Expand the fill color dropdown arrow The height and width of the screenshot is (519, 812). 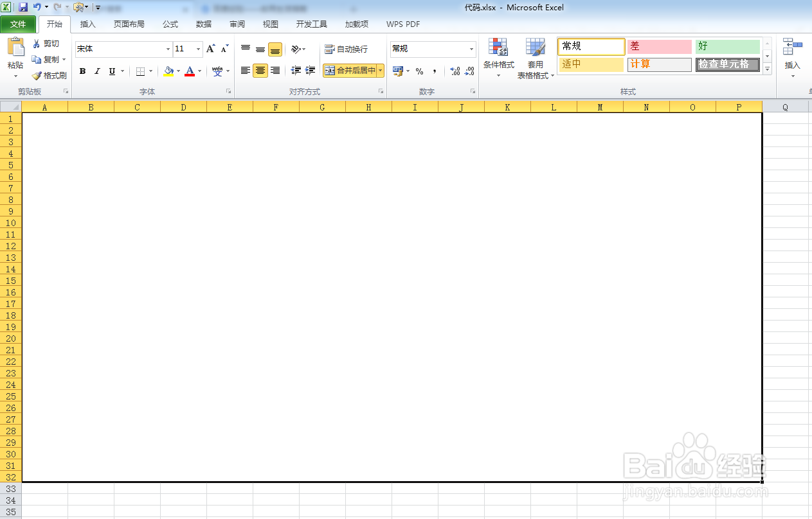(x=178, y=71)
